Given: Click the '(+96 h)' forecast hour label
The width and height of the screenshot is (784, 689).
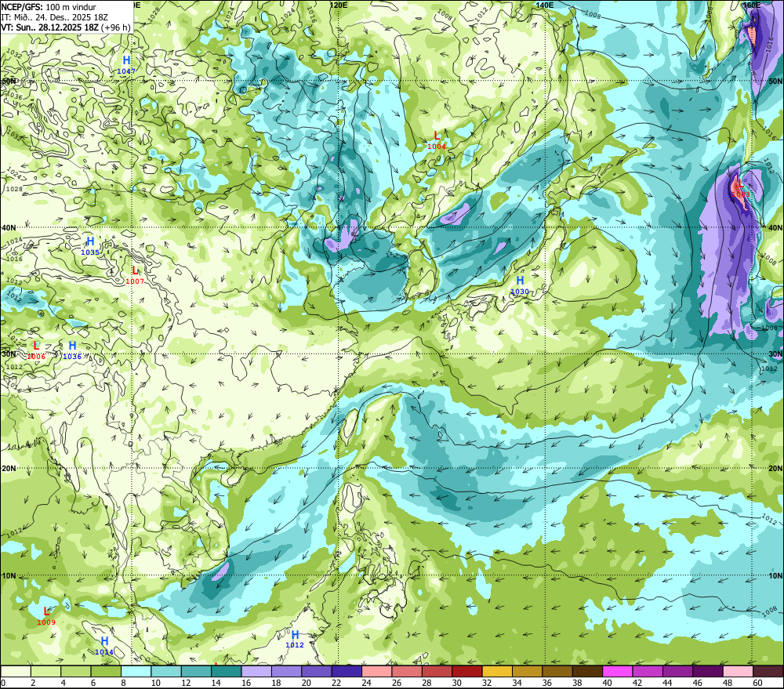Looking at the screenshot, I should coord(115,27).
